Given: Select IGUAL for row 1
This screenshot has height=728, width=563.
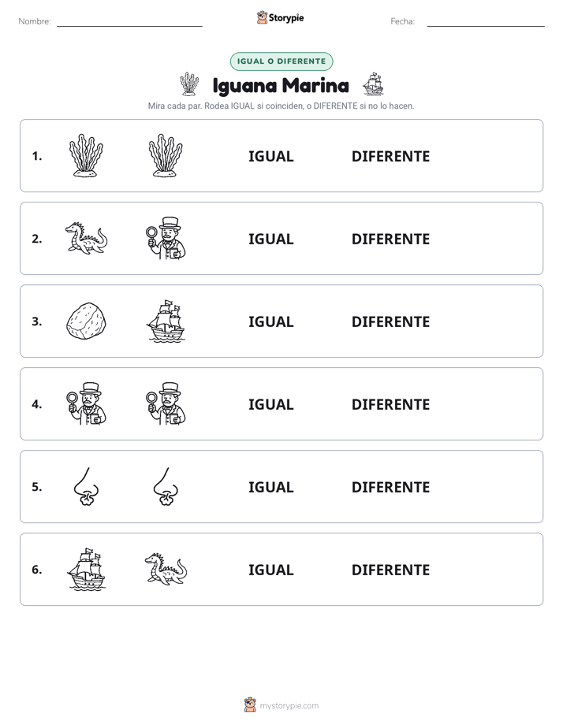Looking at the screenshot, I should point(270,157).
